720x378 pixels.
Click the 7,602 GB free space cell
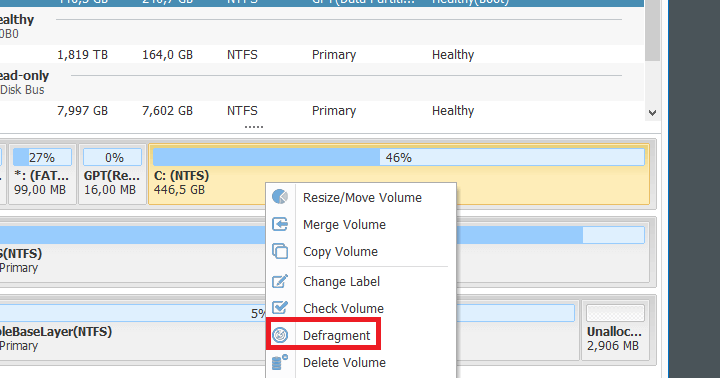tap(167, 111)
